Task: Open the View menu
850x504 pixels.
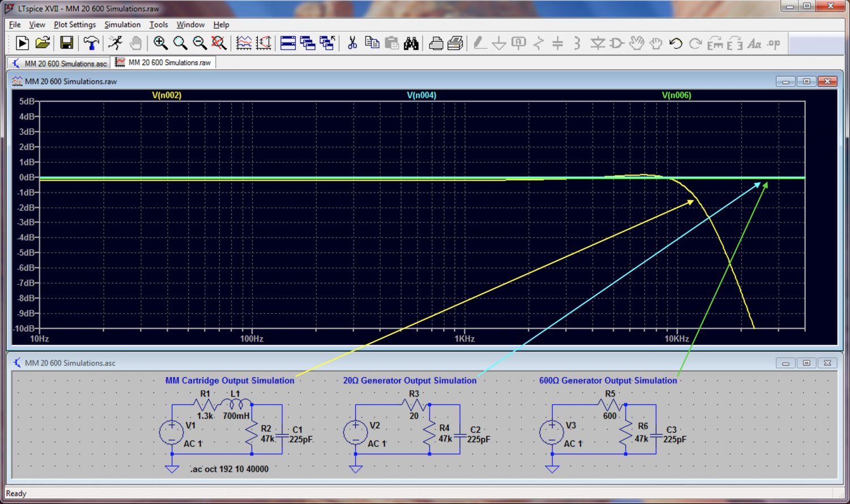Action: click(37, 24)
